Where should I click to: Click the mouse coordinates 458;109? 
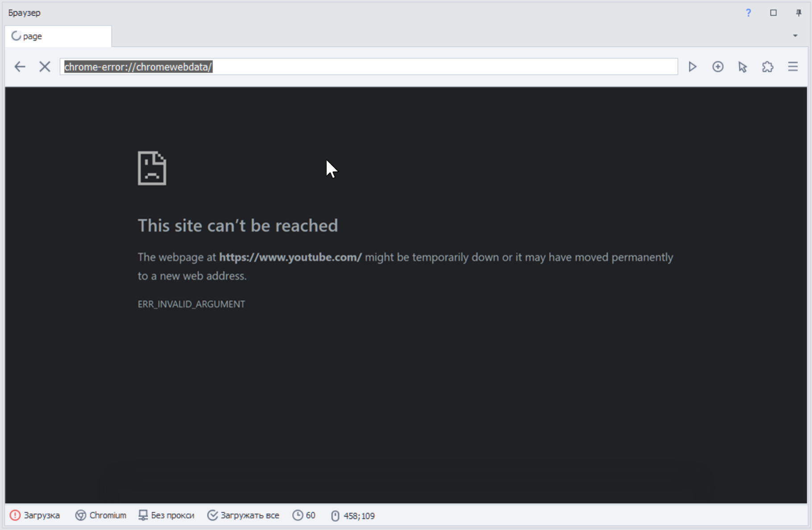pos(352,516)
